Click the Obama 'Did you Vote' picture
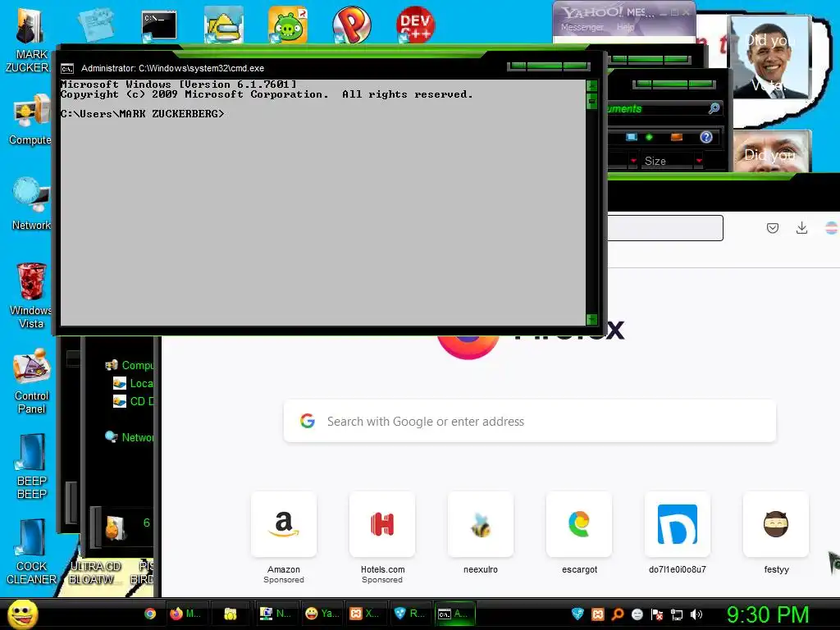 coord(769,57)
